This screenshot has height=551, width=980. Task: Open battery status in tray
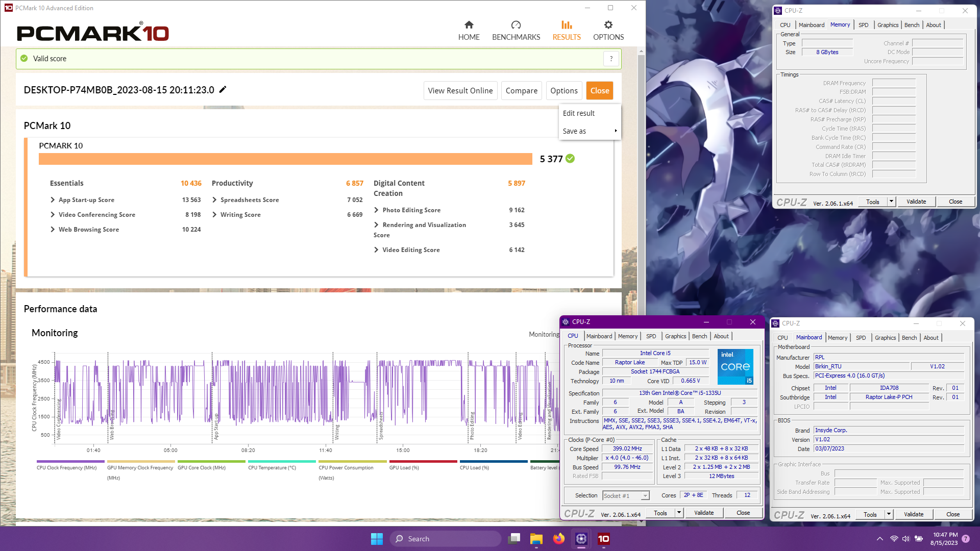(918, 539)
